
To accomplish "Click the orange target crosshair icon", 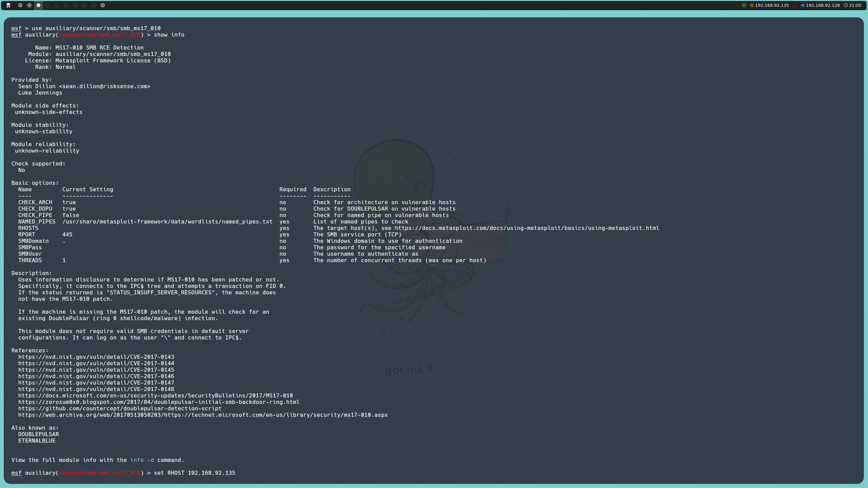I will (x=752, y=5).
